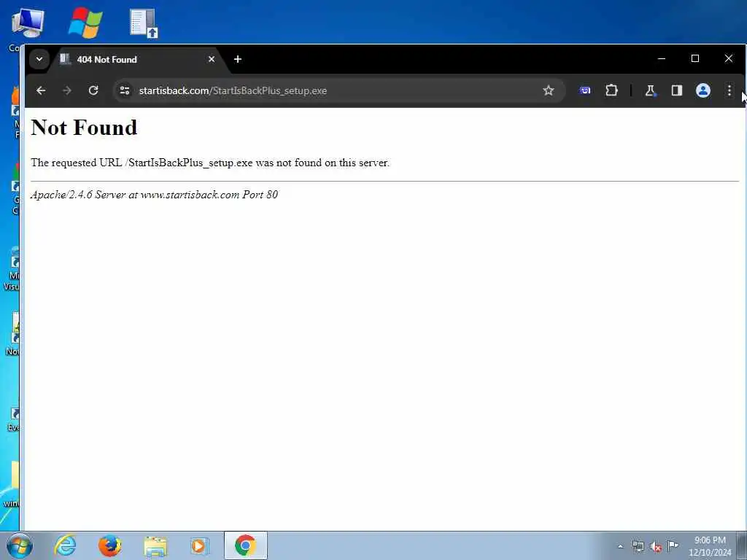Screen dimensions: 747x560
Task: Click the Apache/2.4.6 Server footer text
Action: (155, 194)
